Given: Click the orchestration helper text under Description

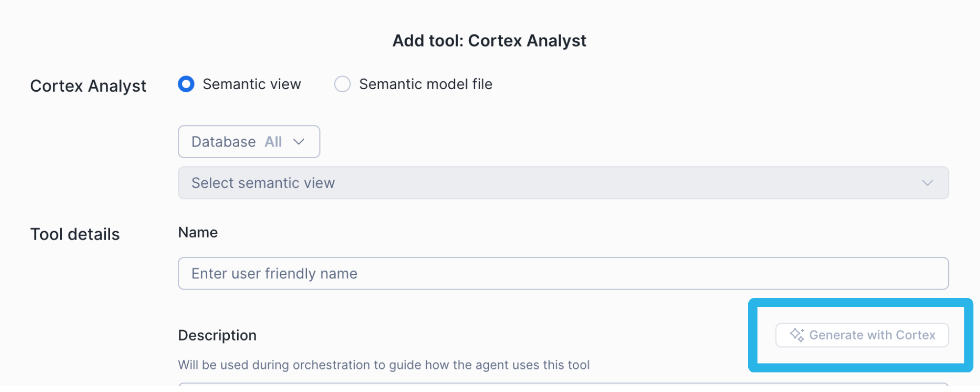Looking at the screenshot, I should [x=384, y=365].
